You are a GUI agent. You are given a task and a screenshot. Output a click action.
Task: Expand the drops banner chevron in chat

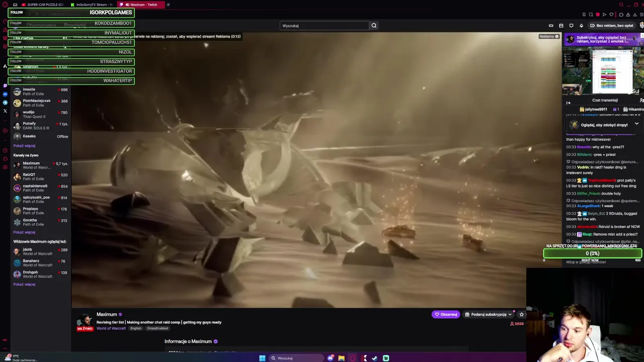point(636,124)
